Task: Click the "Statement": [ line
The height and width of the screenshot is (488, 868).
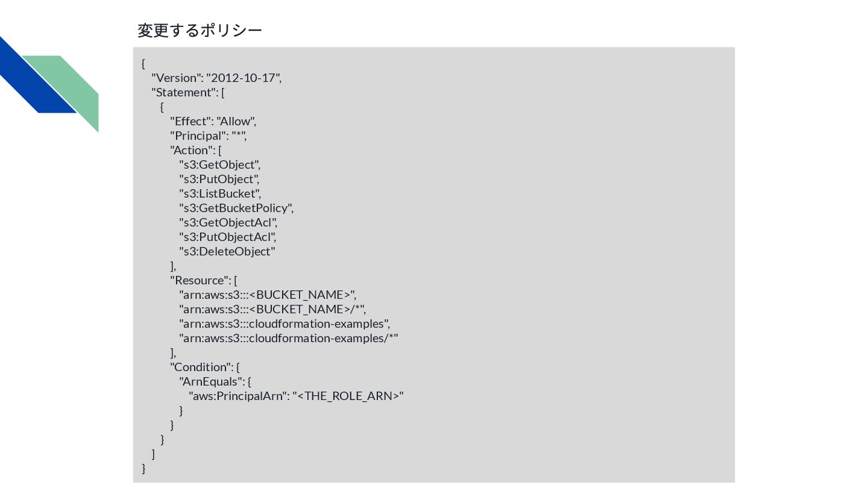Action: point(188,92)
